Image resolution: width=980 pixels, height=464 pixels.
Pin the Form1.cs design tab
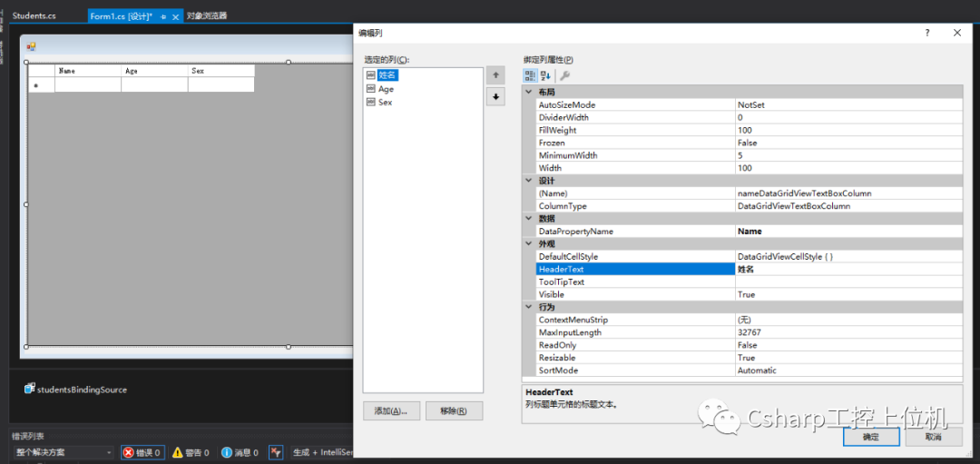point(163,17)
